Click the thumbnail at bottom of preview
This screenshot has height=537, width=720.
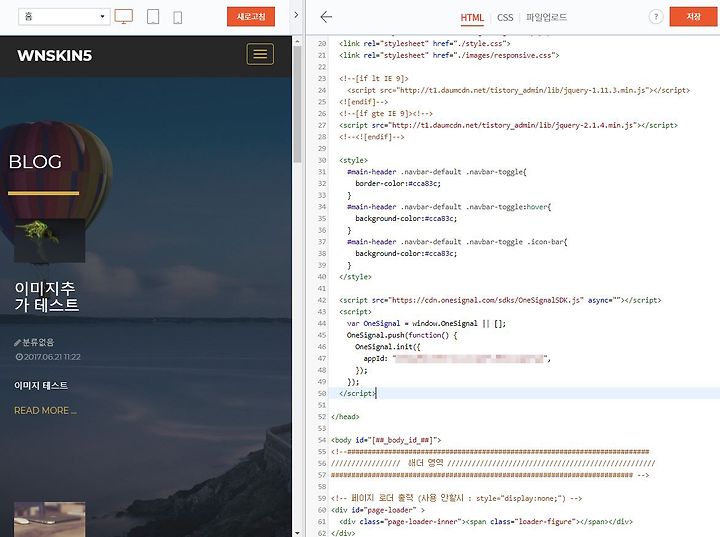click(x=50, y=519)
